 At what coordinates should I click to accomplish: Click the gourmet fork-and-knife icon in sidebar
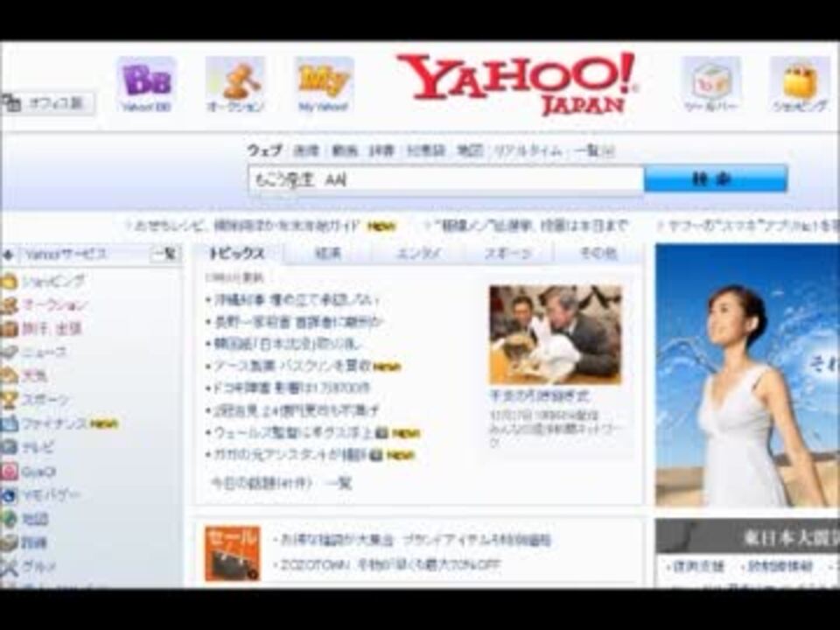(x=9, y=566)
